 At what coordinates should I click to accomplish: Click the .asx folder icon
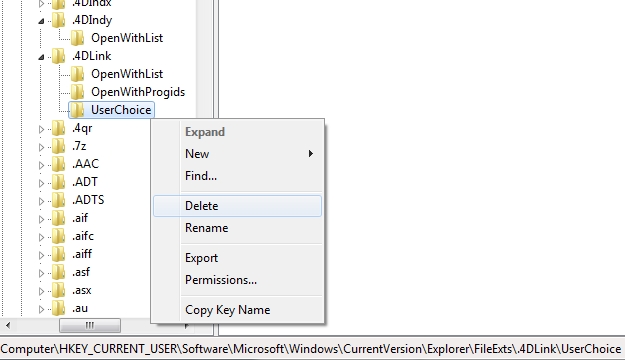(x=59, y=290)
